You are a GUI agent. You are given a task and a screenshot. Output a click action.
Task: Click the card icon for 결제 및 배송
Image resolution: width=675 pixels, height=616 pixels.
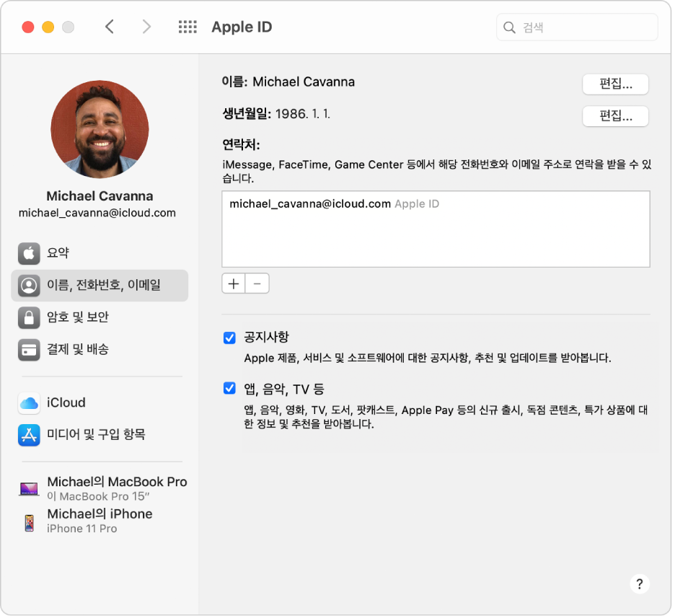[x=29, y=350]
